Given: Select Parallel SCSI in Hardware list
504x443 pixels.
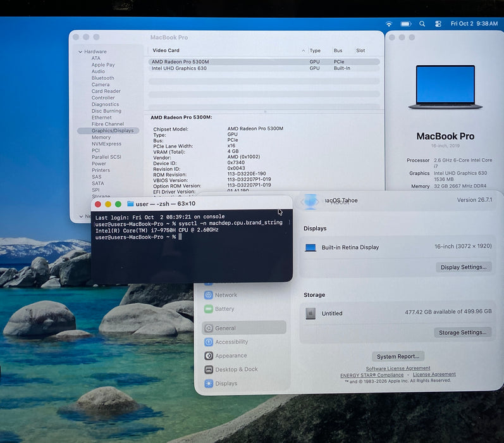Looking at the screenshot, I should [106, 157].
